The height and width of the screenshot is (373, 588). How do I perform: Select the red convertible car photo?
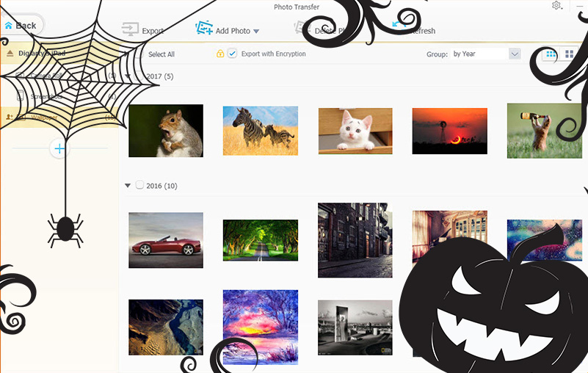coord(166,240)
